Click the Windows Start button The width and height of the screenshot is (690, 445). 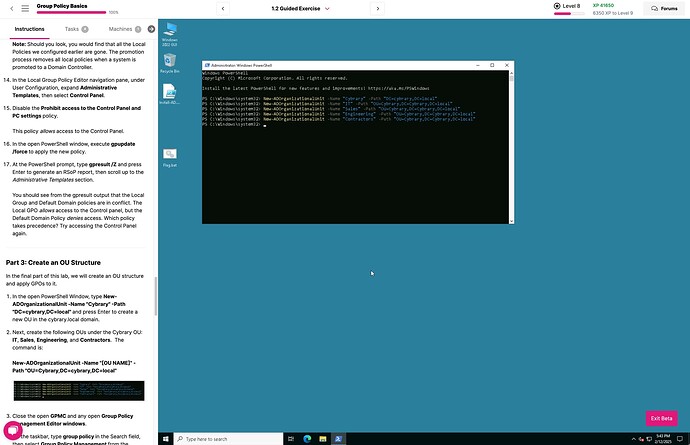pyautogui.click(x=166, y=438)
